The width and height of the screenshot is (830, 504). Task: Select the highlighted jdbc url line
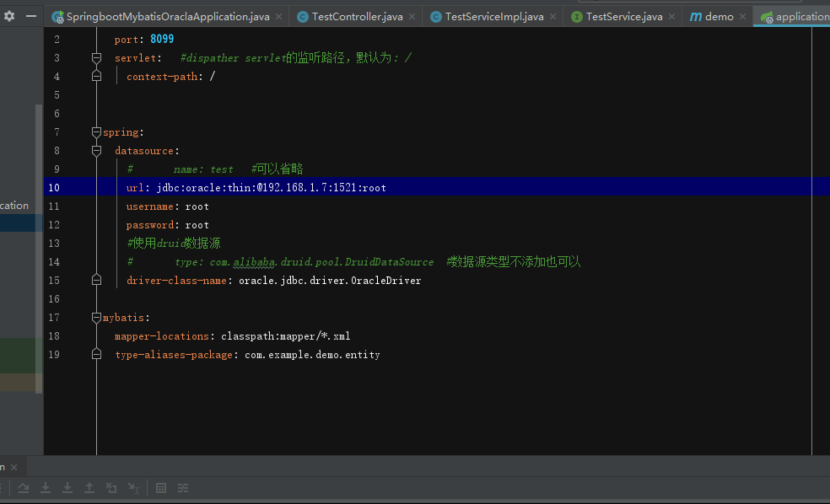click(253, 187)
